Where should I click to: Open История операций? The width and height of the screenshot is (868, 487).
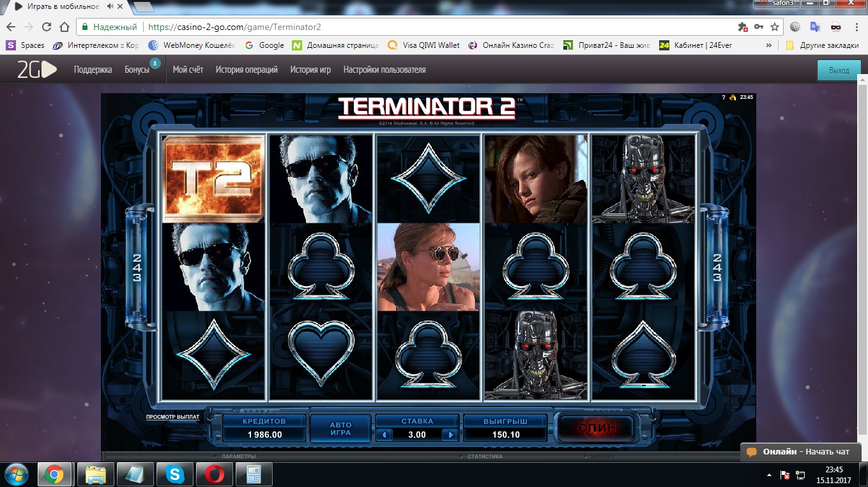247,70
